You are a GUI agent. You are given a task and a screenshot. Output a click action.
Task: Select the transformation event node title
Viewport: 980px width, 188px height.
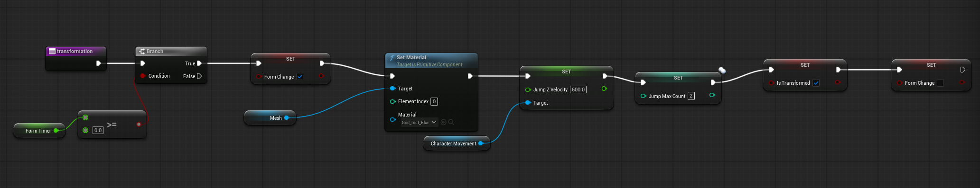pyautogui.click(x=75, y=51)
